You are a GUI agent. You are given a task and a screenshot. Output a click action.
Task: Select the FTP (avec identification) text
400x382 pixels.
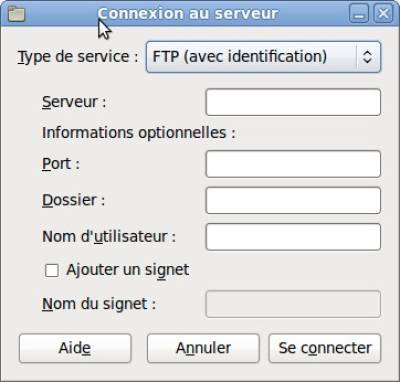(239, 56)
